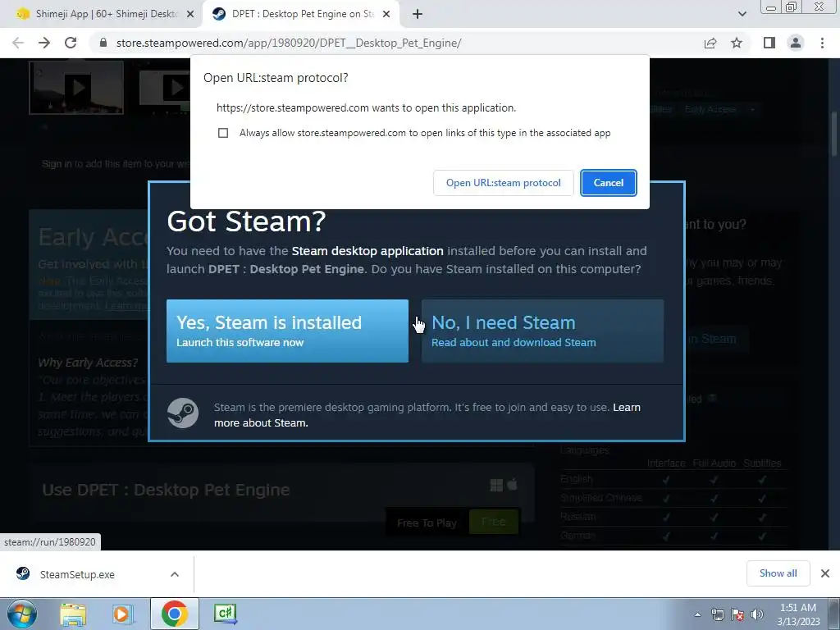Screen dimensions: 840x630
Task: Select the DPET Desktop Pet Engine tab
Action: [303, 14]
